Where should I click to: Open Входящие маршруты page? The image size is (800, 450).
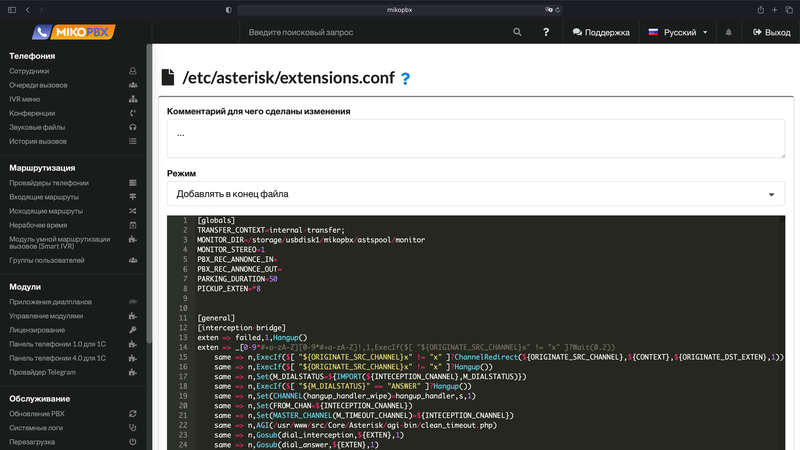pos(44,197)
